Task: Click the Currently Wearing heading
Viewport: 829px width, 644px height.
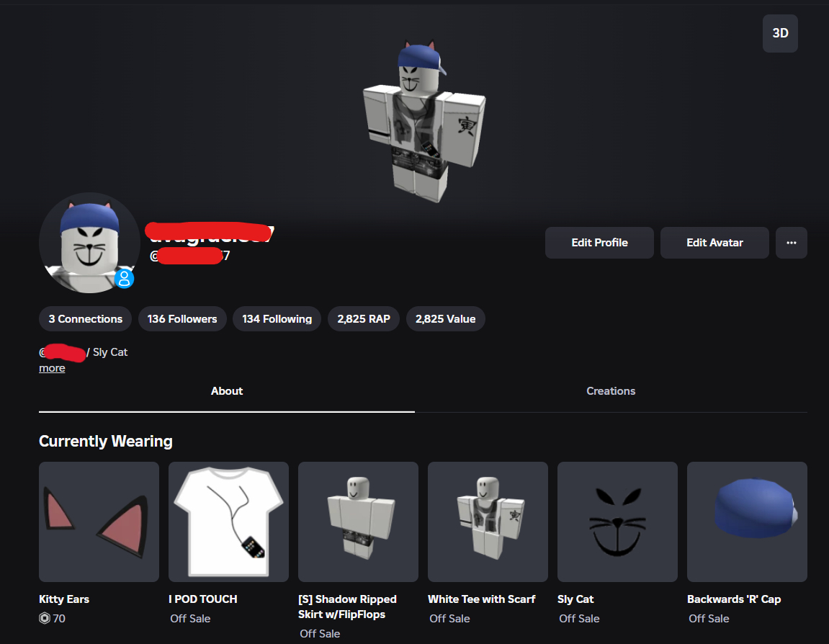Action: tap(106, 441)
